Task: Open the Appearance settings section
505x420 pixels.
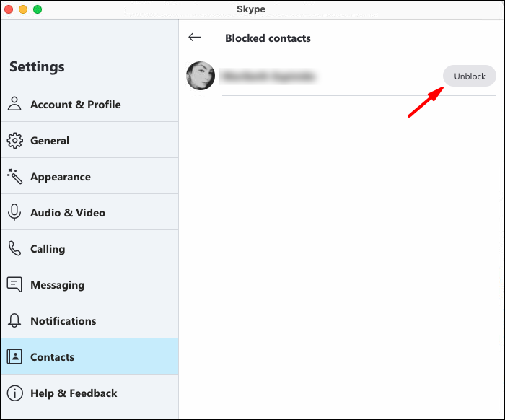Action: pos(61,177)
